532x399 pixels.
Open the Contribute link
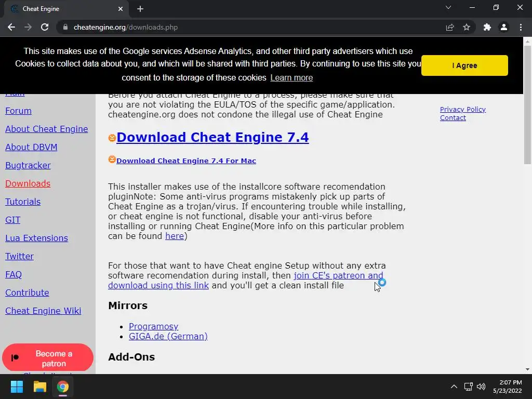click(27, 292)
